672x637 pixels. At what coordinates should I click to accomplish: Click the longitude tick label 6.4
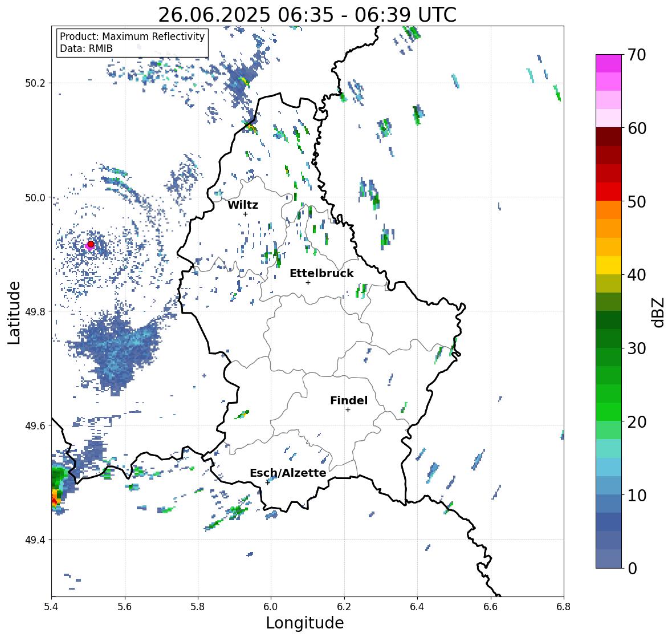click(x=417, y=607)
